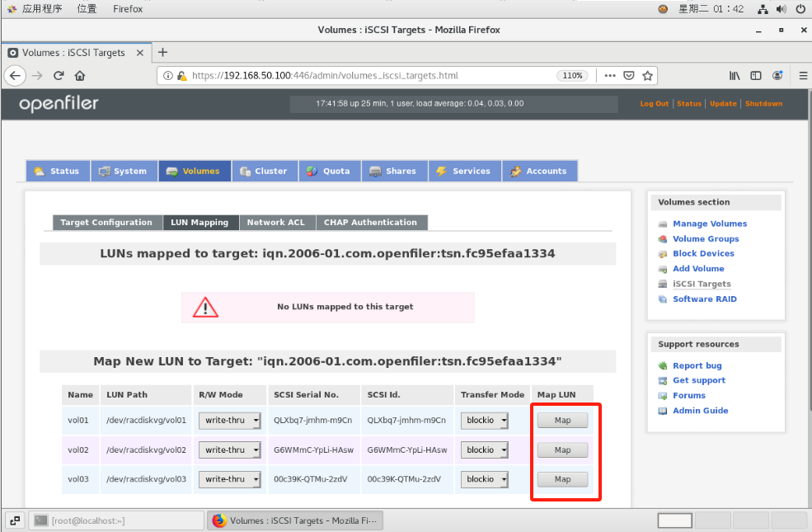The height and width of the screenshot is (532, 812).
Task: Switch to Network ACL subtab
Action: 277,222
